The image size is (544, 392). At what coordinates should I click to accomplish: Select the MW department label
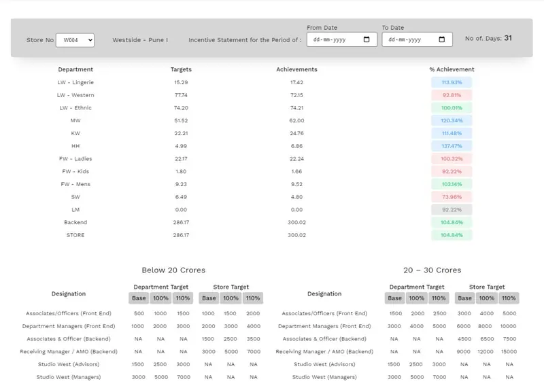click(x=75, y=121)
